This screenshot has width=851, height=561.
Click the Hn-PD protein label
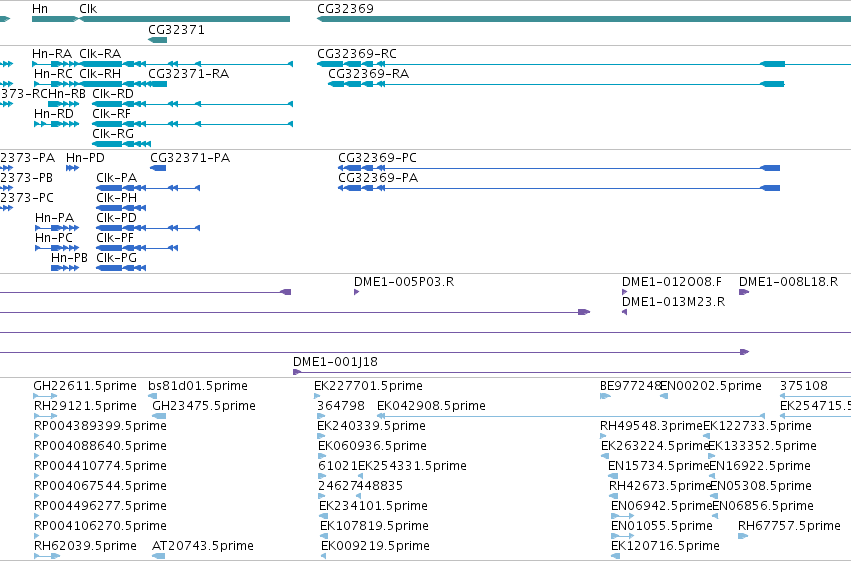85,158
